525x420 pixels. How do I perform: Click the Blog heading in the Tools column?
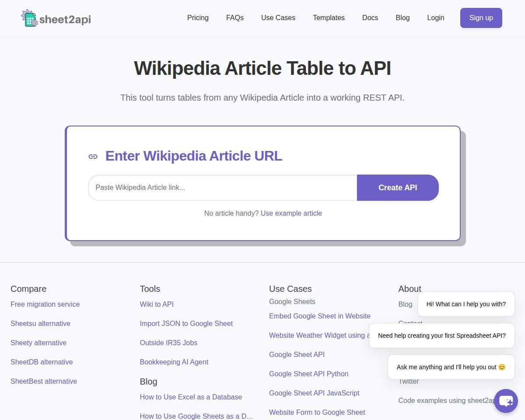[148, 381]
